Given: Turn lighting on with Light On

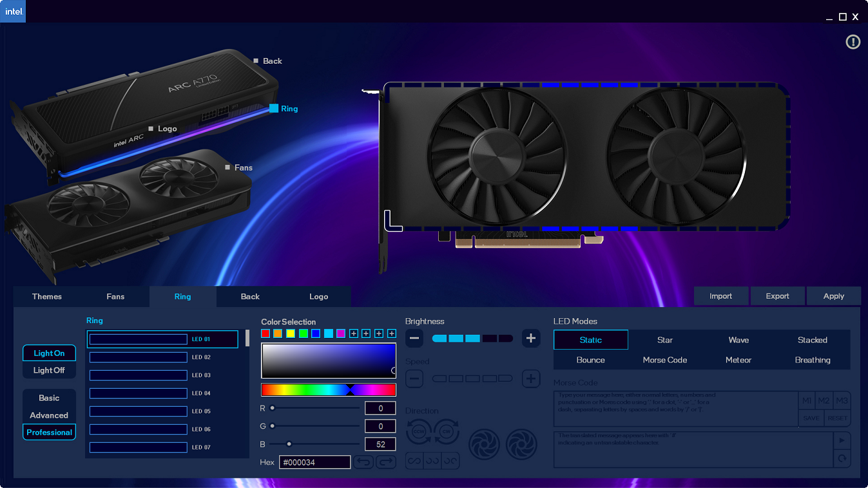Looking at the screenshot, I should pos(49,353).
